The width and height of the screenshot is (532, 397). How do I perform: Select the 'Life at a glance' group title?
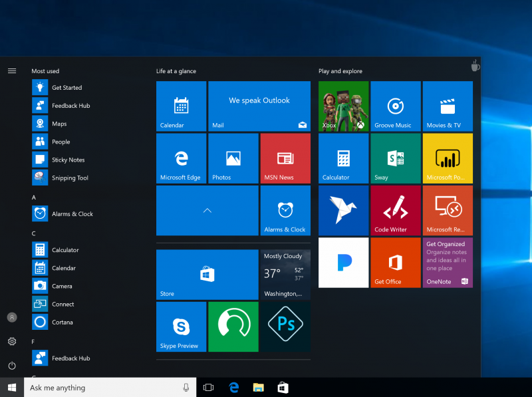point(176,71)
